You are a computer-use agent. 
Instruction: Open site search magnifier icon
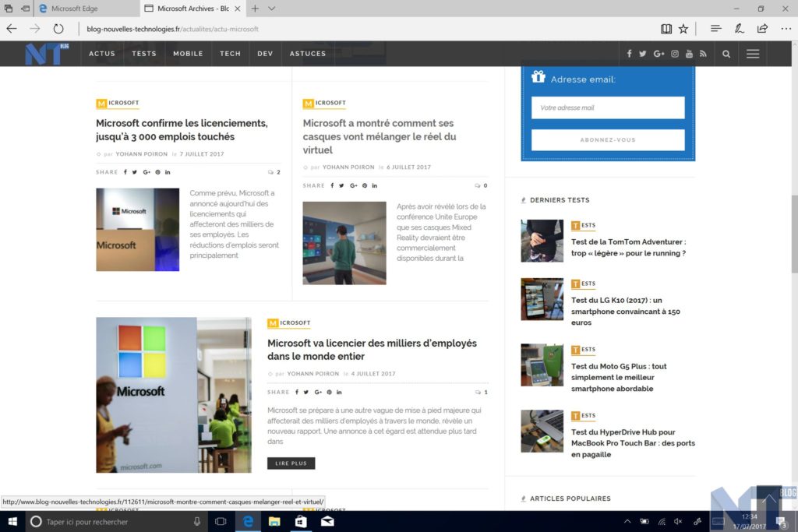[726, 54]
